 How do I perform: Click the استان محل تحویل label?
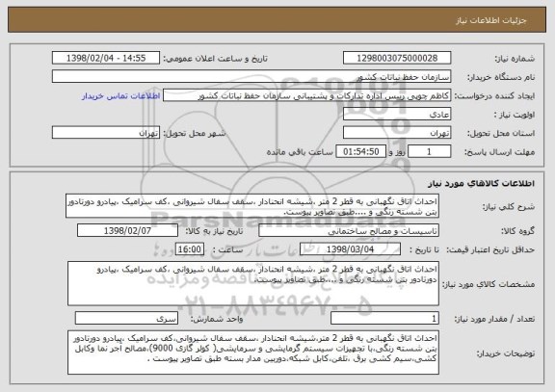(501, 133)
